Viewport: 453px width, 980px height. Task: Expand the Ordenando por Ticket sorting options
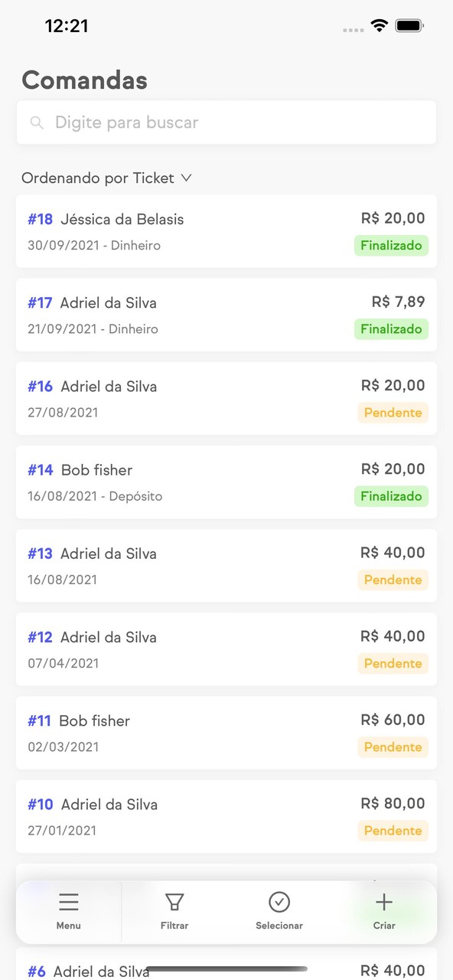[107, 178]
